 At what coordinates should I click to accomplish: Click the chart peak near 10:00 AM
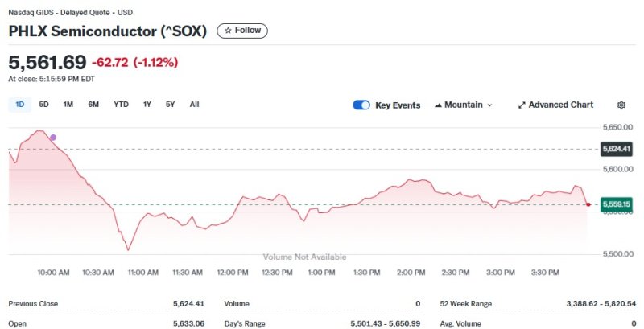(38, 130)
